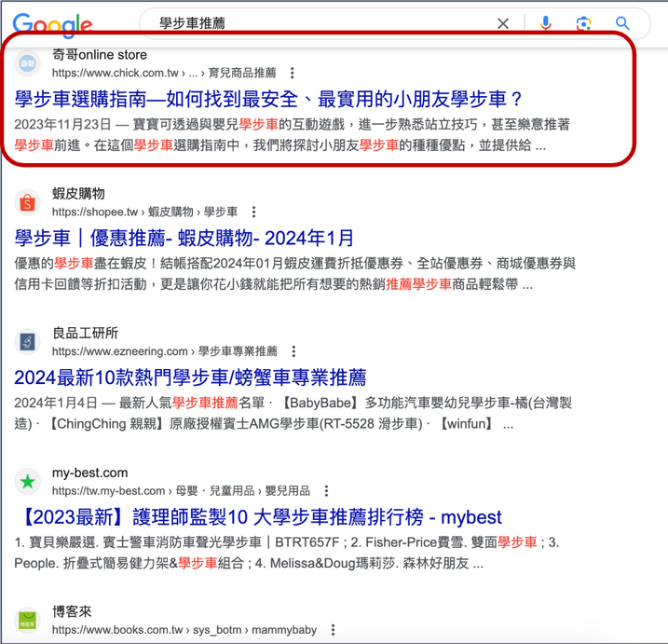The width and height of the screenshot is (668, 644).
Task: Click the search field containing 學步車推薦
Action: (x=317, y=23)
